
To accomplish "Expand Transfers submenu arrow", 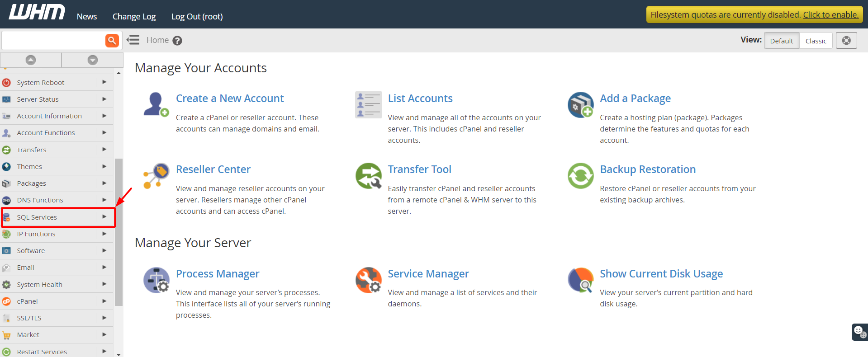I will (104, 150).
